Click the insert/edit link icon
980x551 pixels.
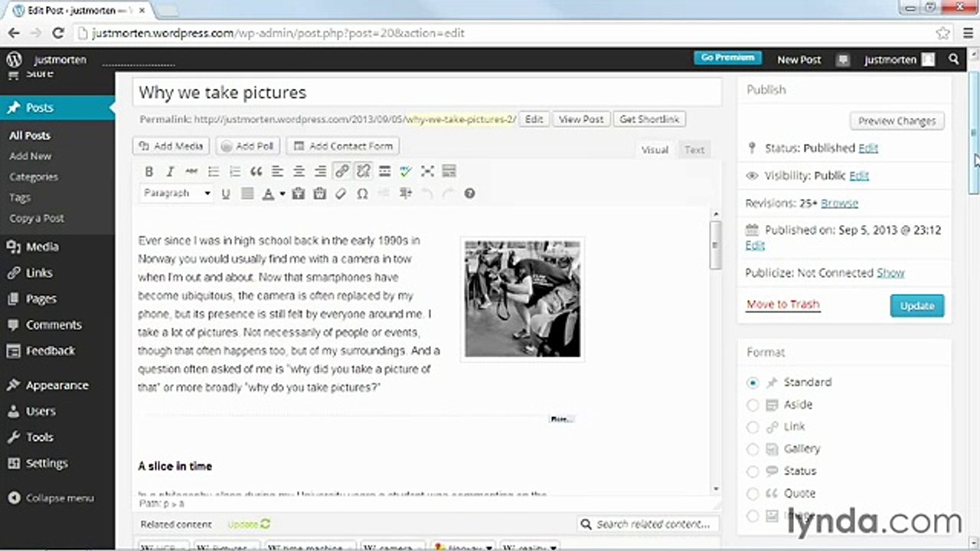click(x=342, y=171)
